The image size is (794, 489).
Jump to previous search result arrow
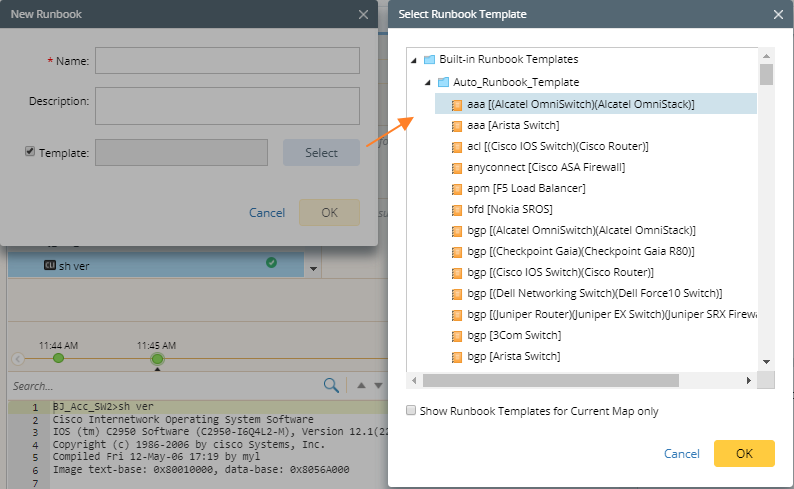361,385
